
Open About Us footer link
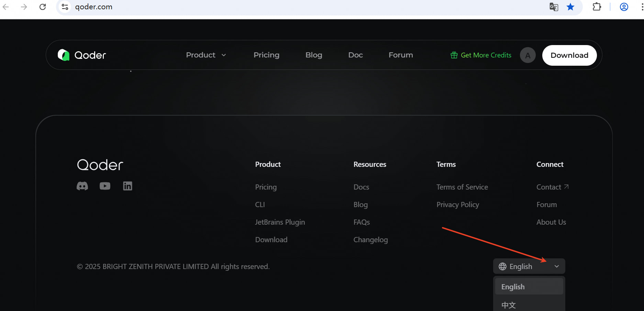[x=551, y=222]
